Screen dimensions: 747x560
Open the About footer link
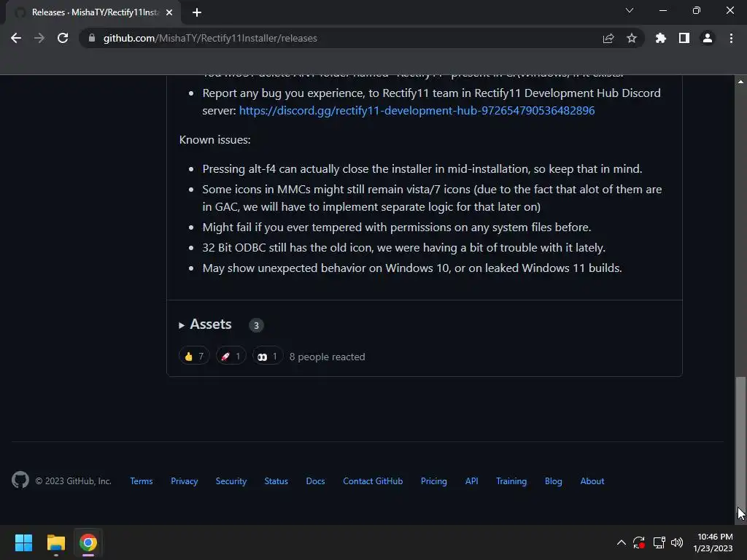(592, 481)
